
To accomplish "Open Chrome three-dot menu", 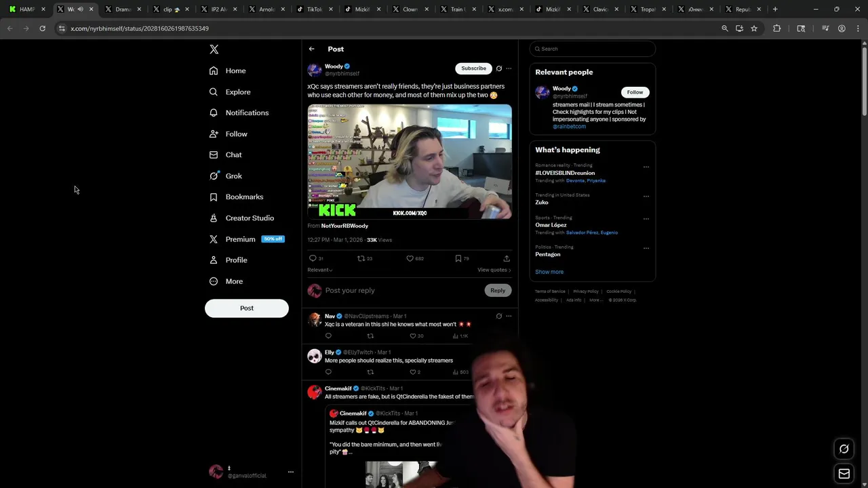I will click(x=858, y=28).
